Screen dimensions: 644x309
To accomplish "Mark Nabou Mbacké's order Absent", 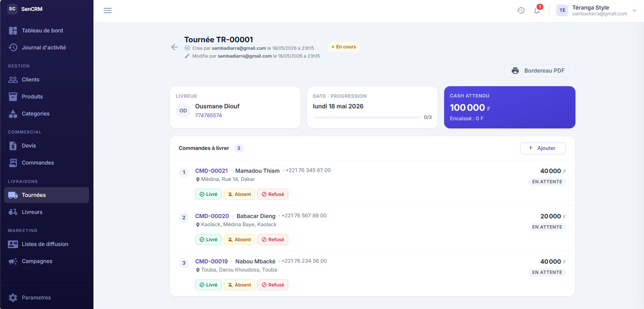I will click(x=239, y=285).
